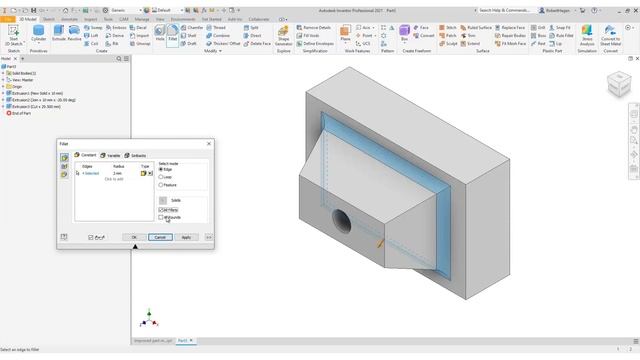The height and width of the screenshot is (360, 640).
Task: Use the Split tool
Action: pos(251,27)
